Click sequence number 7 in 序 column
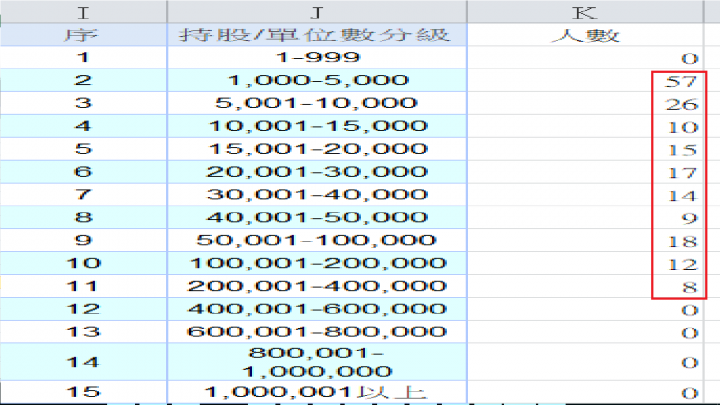Viewport: 720px width, 405px height. [x=83, y=194]
